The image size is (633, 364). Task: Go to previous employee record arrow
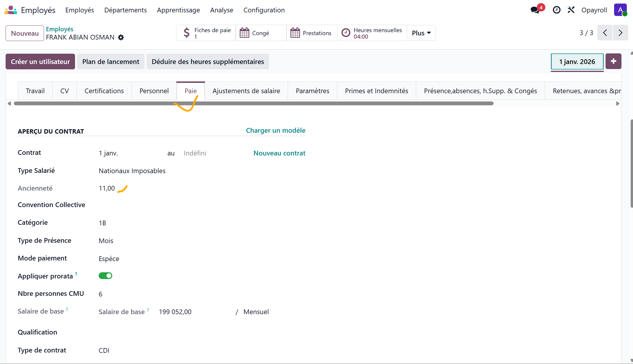tap(605, 33)
